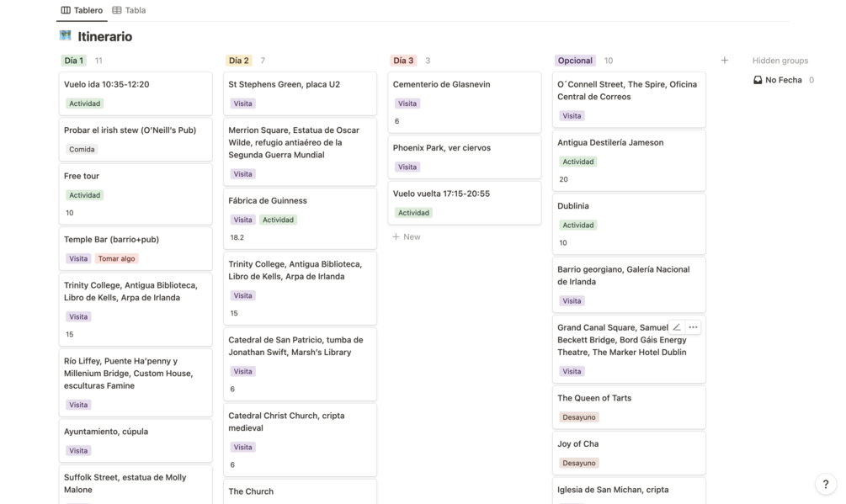This screenshot has height=504, width=846.
Task: Click the Tomar algo tag on Temple Bar card
Action: pos(116,259)
